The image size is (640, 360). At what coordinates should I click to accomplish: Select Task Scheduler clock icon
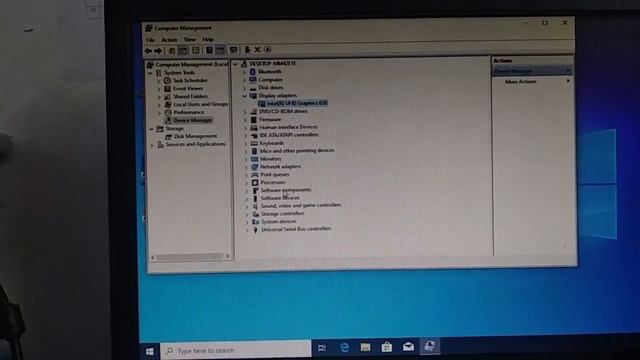pos(167,81)
